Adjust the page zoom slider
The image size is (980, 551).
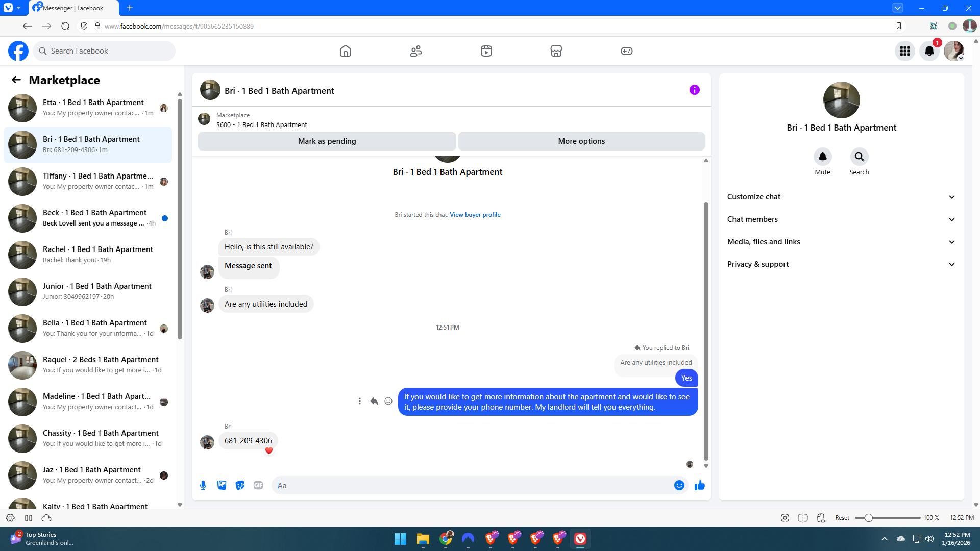tap(868, 518)
